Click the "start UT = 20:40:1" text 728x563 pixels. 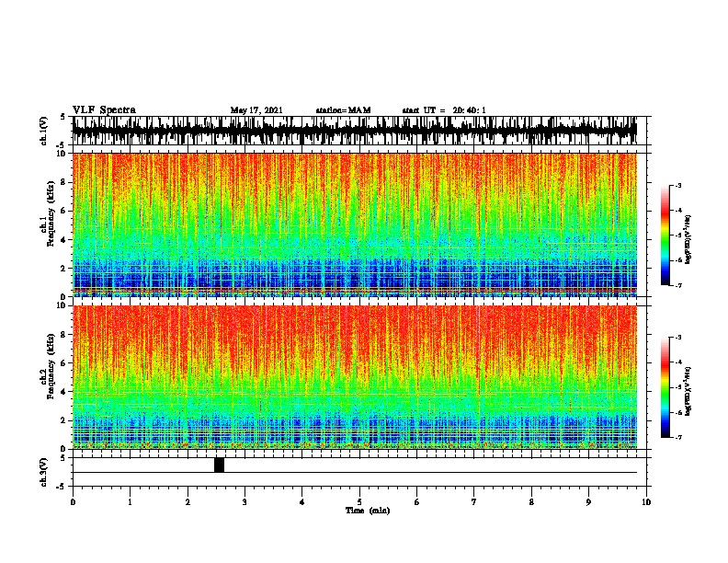pos(444,110)
